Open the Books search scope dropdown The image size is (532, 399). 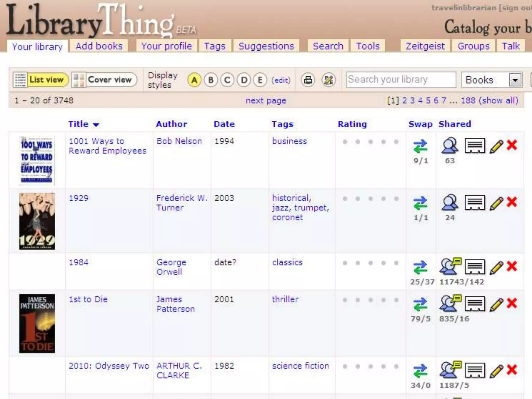(515, 80)
